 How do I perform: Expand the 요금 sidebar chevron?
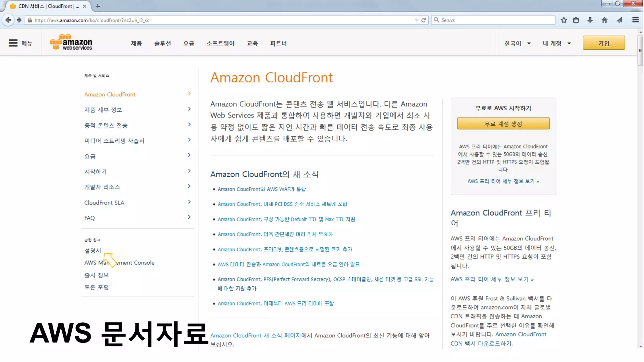click(189, 155)
